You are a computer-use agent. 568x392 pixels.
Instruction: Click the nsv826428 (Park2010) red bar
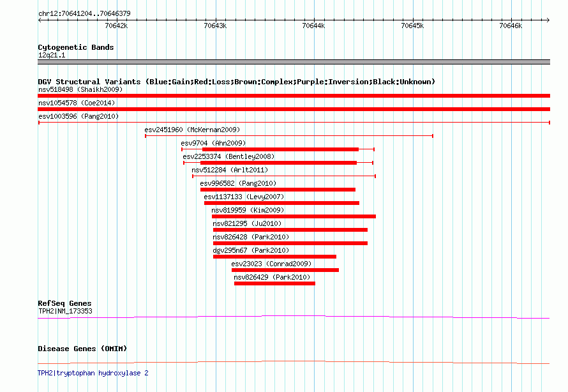tap(290, 243)
